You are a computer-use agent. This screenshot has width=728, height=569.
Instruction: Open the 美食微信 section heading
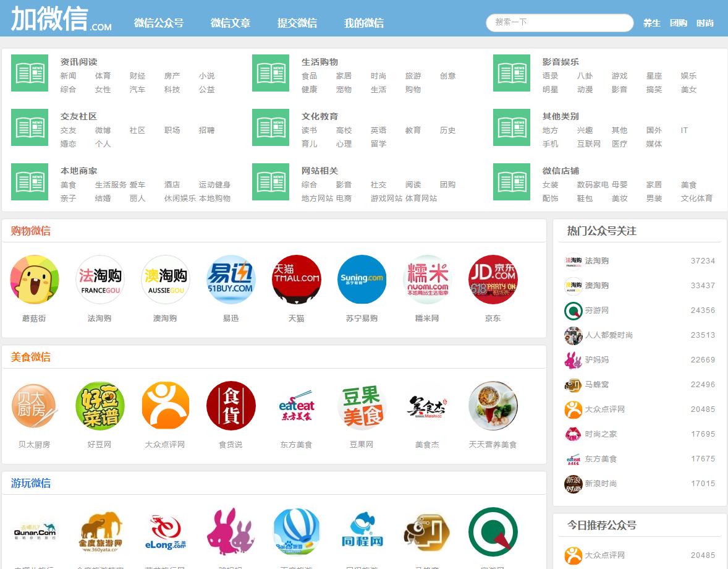point(31,357)
